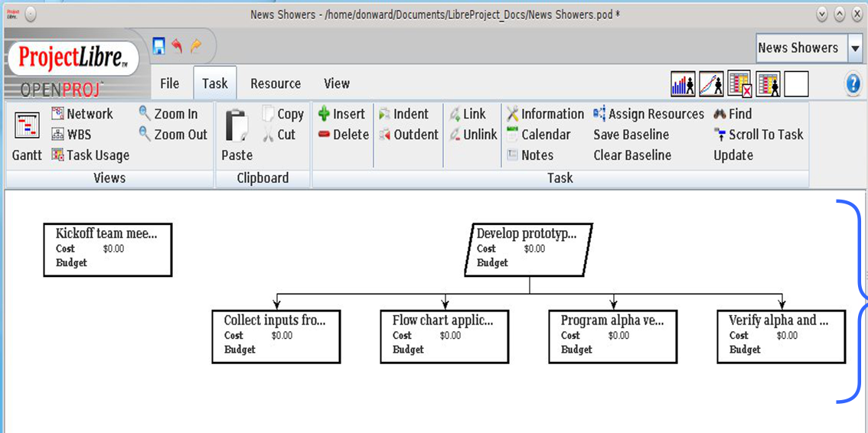Switch to WBS view

click(71, 135)
